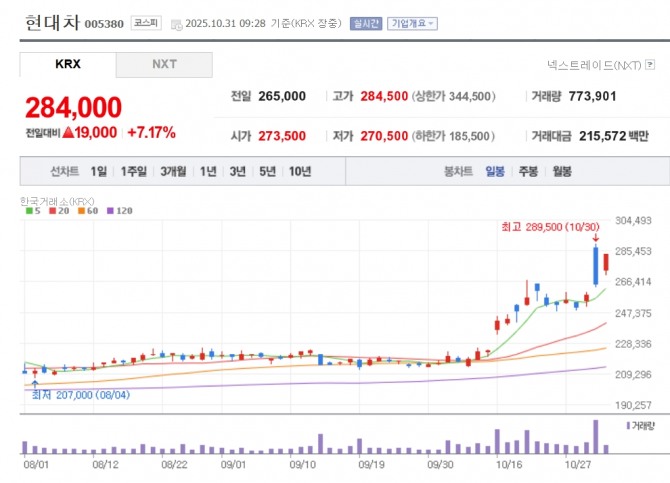Select the KRX tab
Image resolution: width=670 pixels, height=483 pixels.
pyautogui.click(x=68, y=64)
